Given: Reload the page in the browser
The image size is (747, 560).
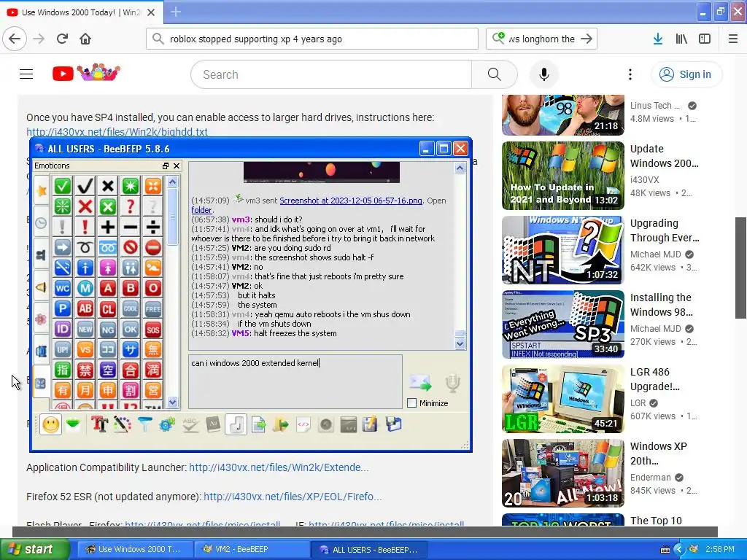Looking at the screenshot, I should [62, 39].
